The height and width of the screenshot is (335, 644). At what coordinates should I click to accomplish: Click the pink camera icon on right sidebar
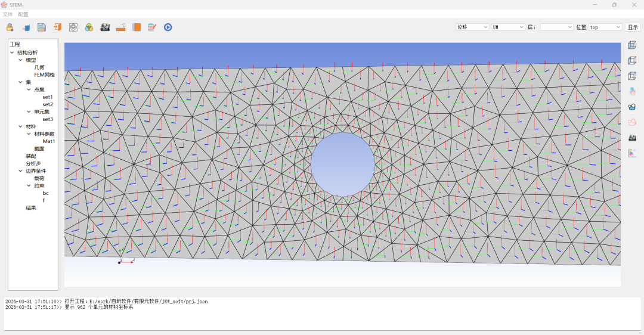pyautogui.click(x=632, y=122)
